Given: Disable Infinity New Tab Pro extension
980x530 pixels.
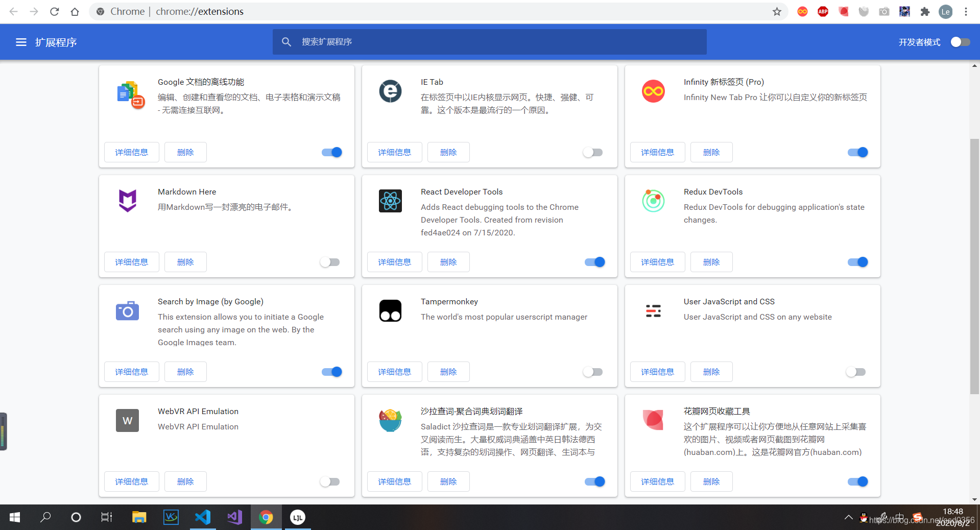Looking at the screenshot, I should [858, 152].
